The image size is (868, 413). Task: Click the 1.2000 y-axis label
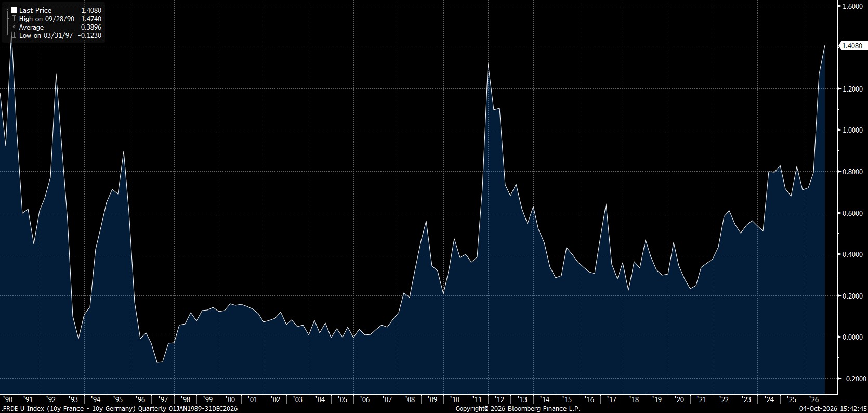pyautogui.click(x=852, y=89)
